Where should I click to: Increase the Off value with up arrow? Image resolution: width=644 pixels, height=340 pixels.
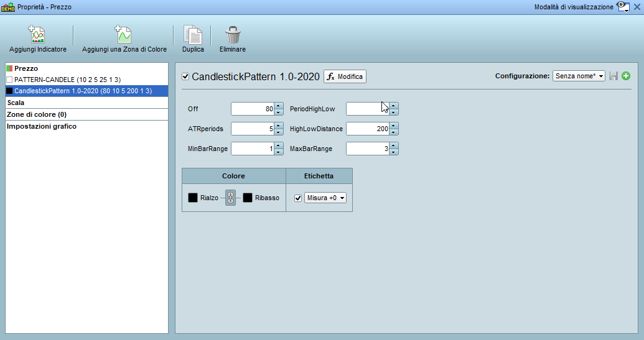pyautogui.click(x=279, y=106)
